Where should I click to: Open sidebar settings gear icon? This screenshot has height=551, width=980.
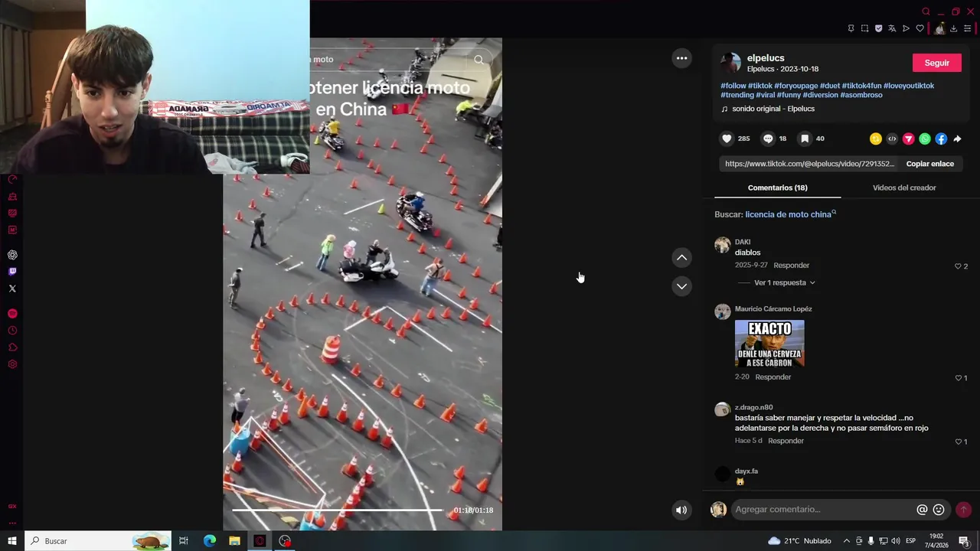pos(12,364)
